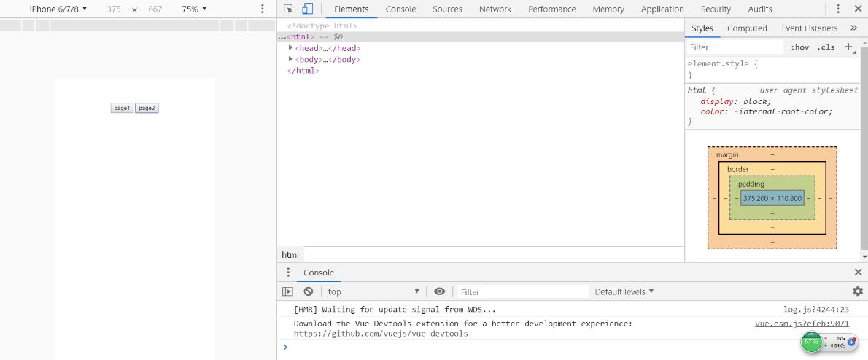Activate the inspect element picker
The image size is (868, 360).
[289, 9]
